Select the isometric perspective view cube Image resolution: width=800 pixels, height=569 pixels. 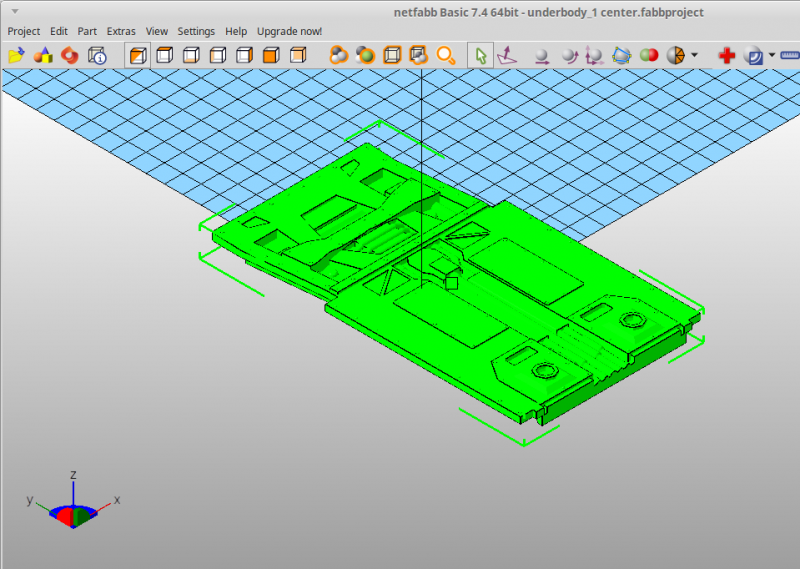point(138,55)
